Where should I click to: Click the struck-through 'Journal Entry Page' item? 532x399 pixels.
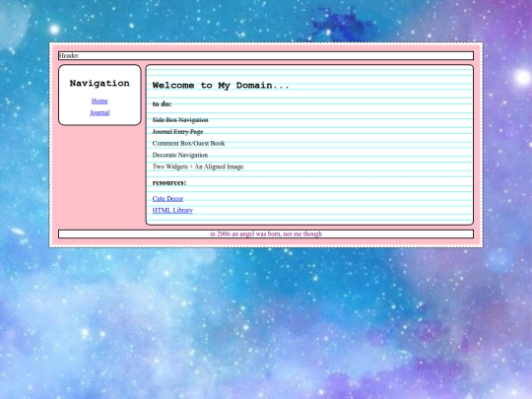177,132
